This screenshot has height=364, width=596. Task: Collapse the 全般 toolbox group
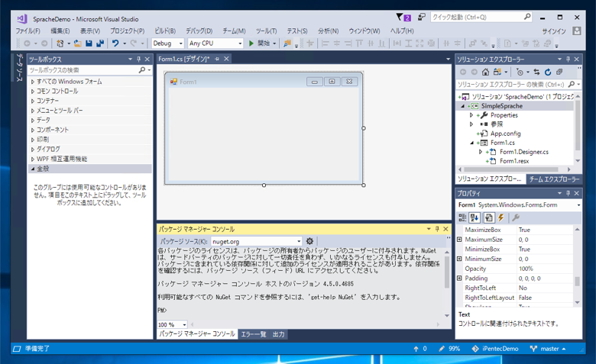33,169
